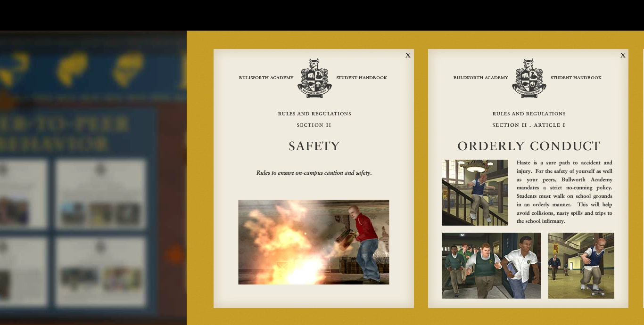Click 'STUDENT HANDBOOK' on Orderly Conduct card

(576, 78)
